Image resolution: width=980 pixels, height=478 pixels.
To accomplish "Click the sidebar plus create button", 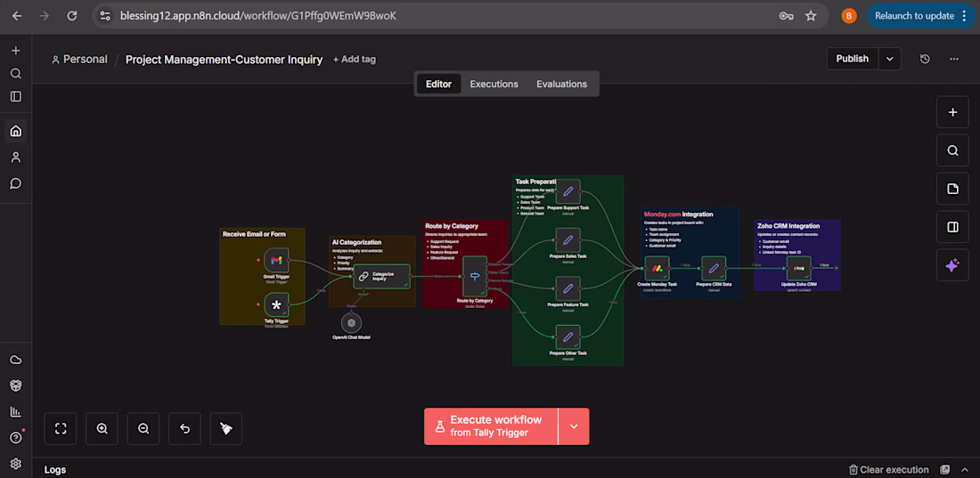I will 16,51.
